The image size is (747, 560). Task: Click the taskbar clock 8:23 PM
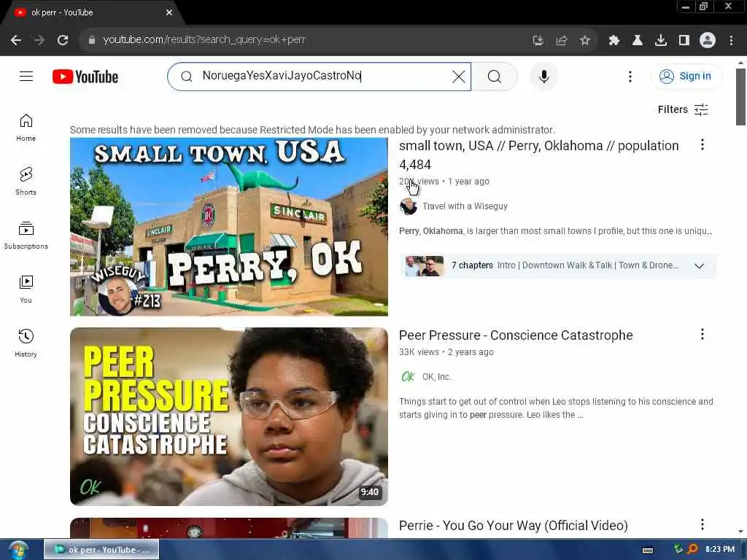coord(720,550)
